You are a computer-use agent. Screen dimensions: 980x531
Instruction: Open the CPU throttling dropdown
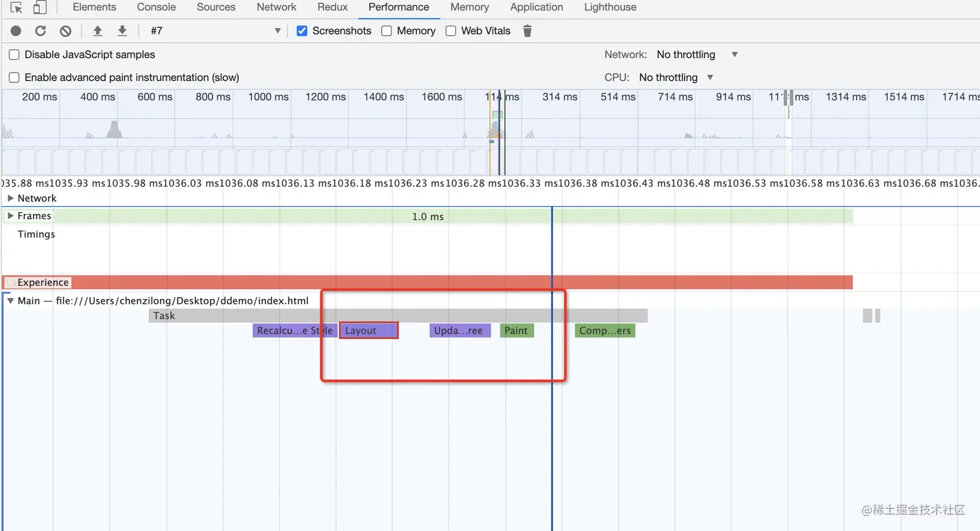(x=676, y=77)
